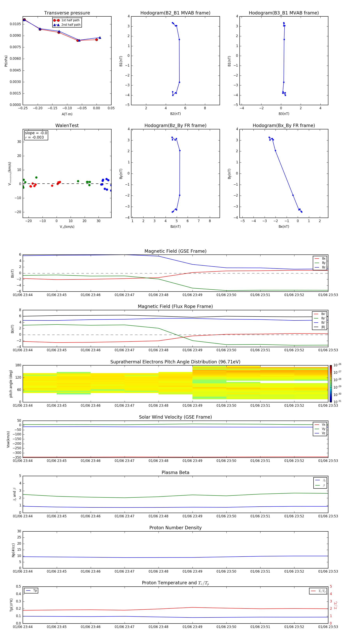This screenshot has width=351, height=644.
Task: Select "Bx'" in Flux Rope legend
Action: (320, 314)
